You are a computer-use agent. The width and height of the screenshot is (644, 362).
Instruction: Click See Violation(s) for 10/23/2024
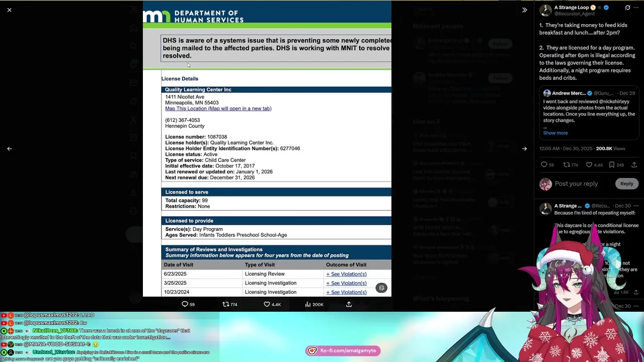[x=346, y=292]
